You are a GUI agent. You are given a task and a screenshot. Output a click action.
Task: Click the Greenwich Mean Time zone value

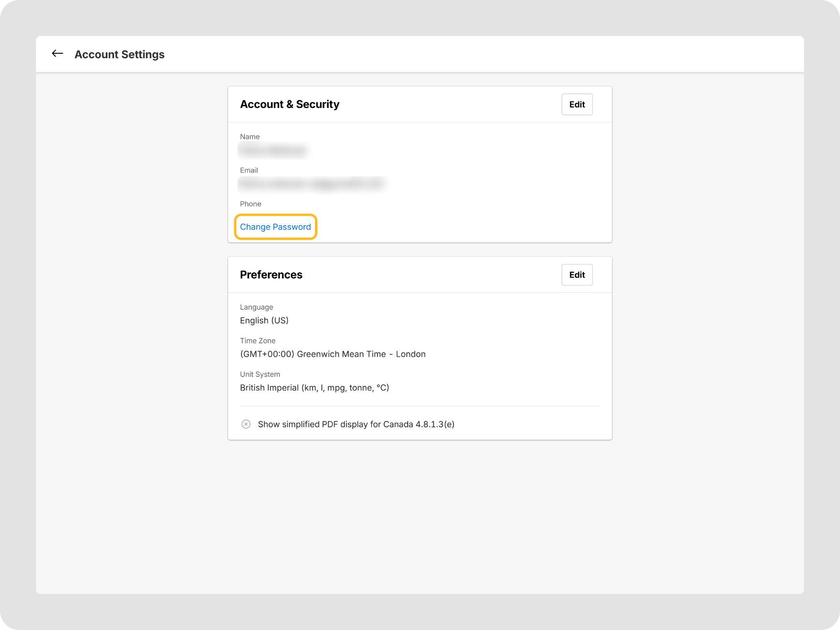click(x=333, y=354)
